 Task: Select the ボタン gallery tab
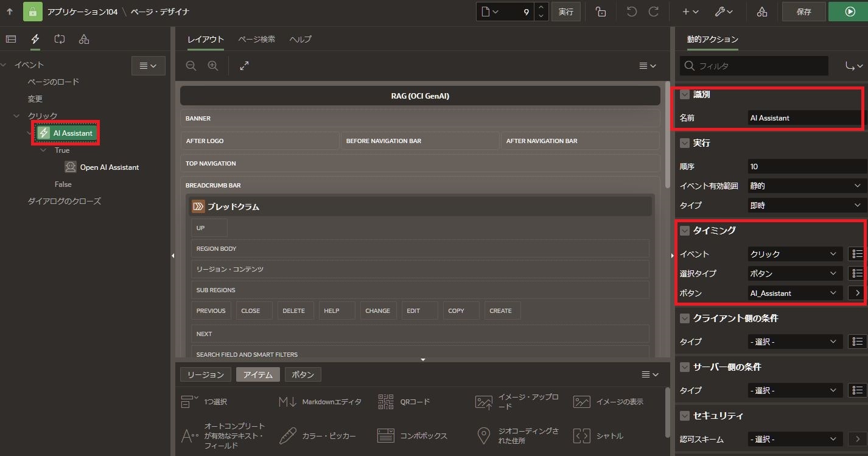[303, 374]
